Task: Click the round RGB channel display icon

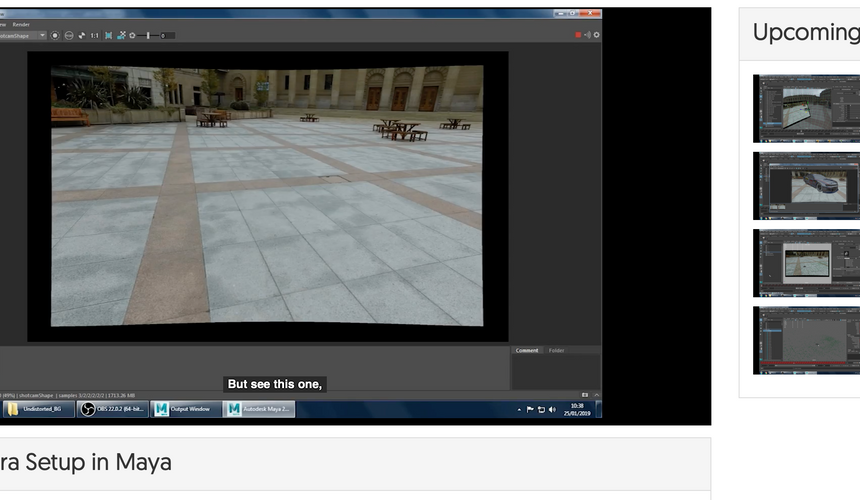Action: (x=69, y=36)
